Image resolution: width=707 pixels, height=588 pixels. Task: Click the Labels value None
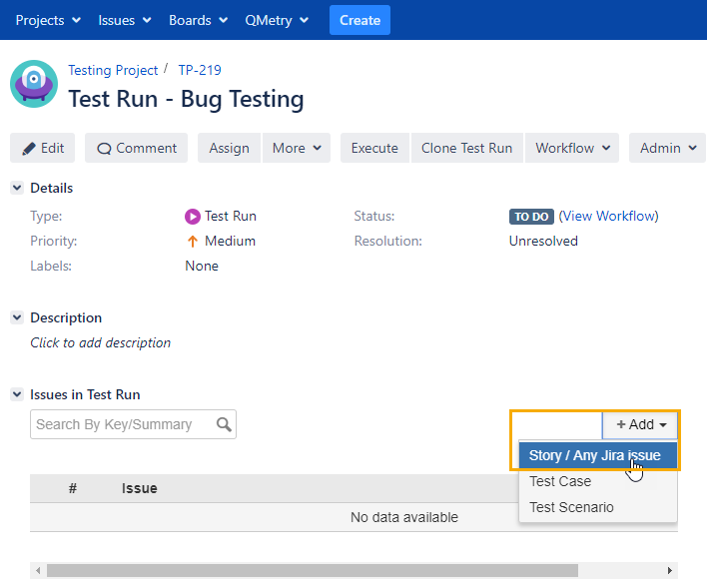[x=202, y=266]
